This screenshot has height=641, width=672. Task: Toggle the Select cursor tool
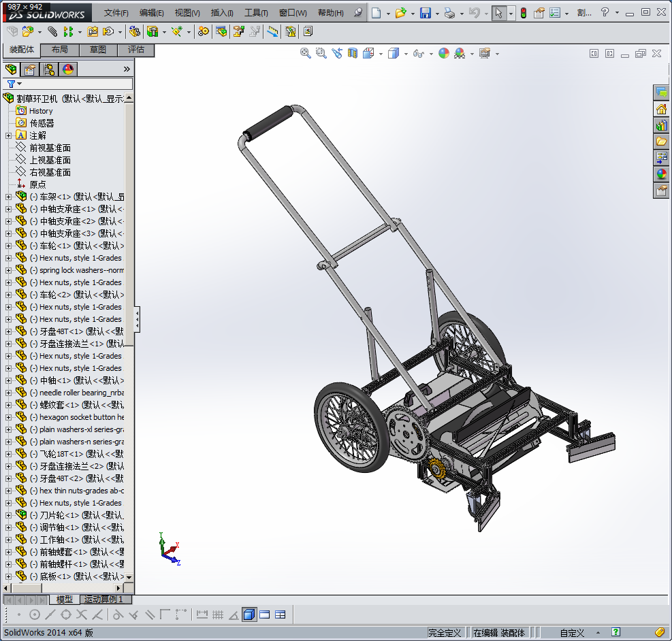tap(498, 13)
